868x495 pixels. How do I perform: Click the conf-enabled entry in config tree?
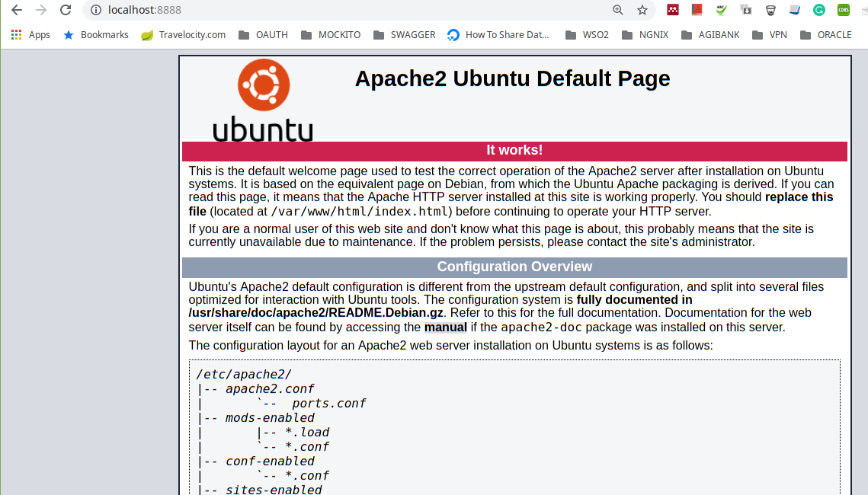pos(270,461)
